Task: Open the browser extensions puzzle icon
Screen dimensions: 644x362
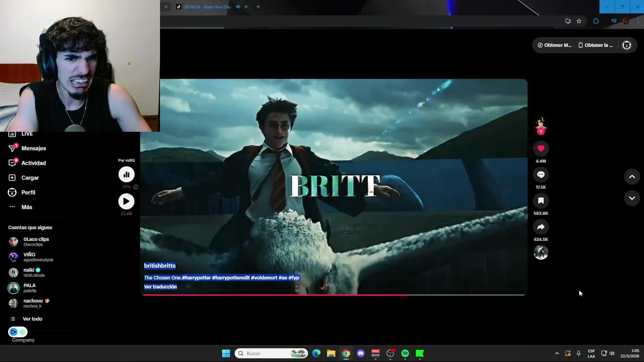Action: point(596,21)
